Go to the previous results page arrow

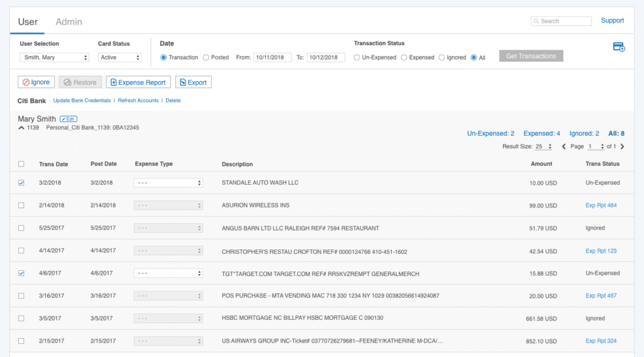[563, 146]
